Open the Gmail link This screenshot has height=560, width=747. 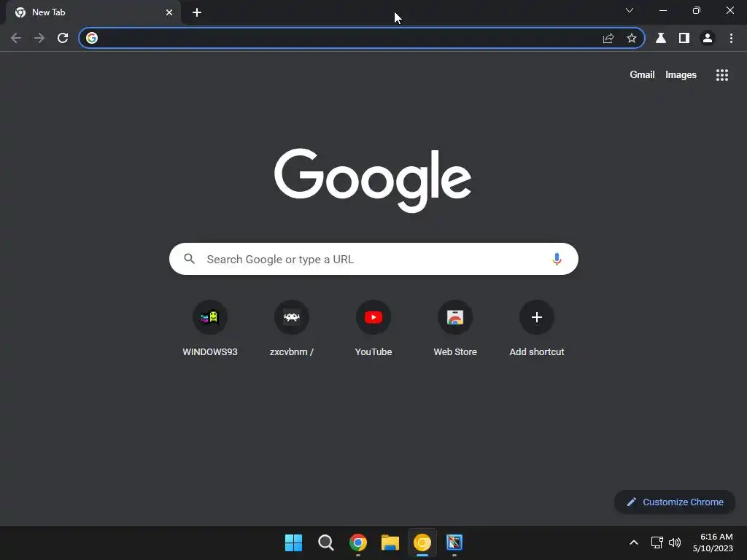[x=642, y=75]
